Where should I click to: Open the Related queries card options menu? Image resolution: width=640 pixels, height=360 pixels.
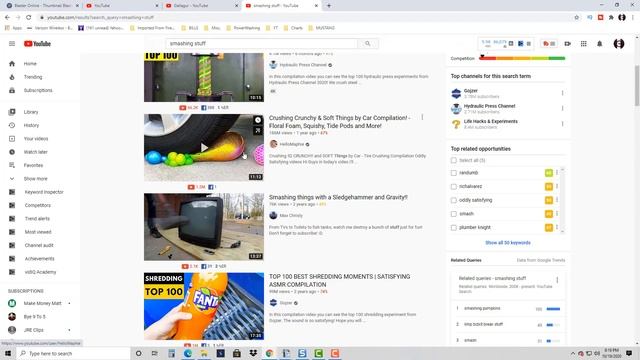click(557, 280)
